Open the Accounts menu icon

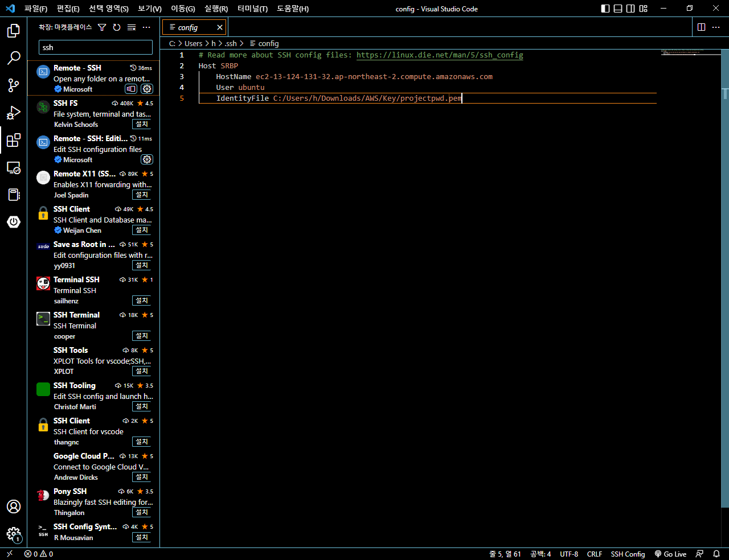tap(14, 507)
